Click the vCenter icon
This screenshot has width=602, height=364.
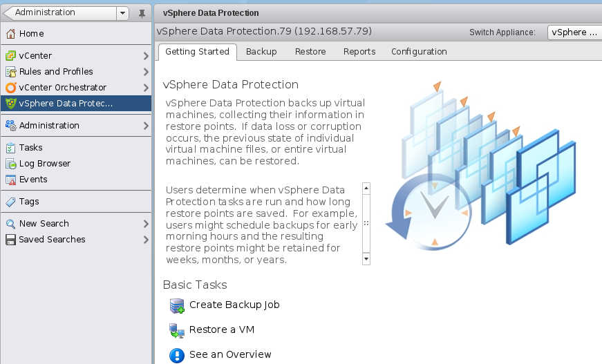[x=11, y=56]
